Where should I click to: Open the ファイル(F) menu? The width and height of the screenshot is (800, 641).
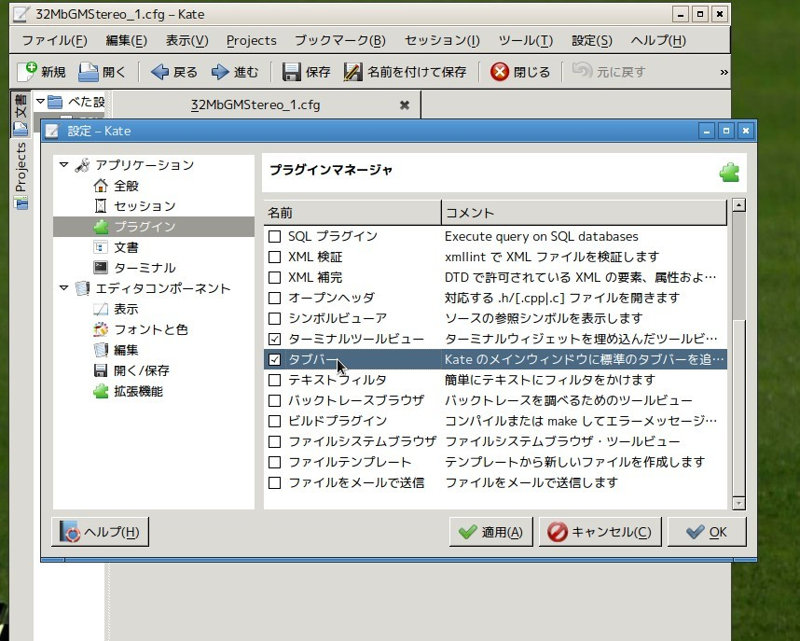point(55,40)
